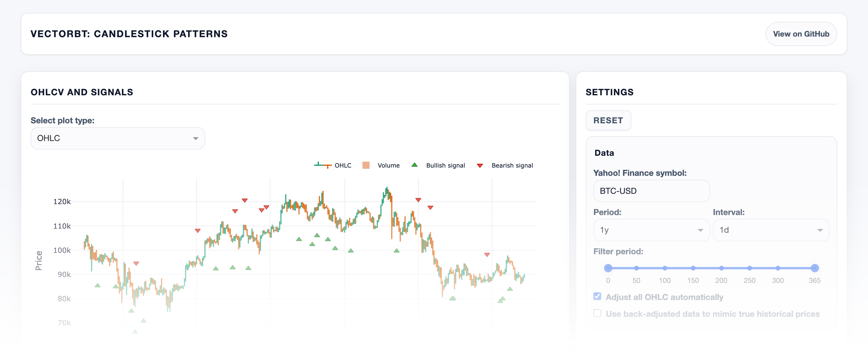Uncheck Adjust all OHLC automatically

click(x=597, y=296)
